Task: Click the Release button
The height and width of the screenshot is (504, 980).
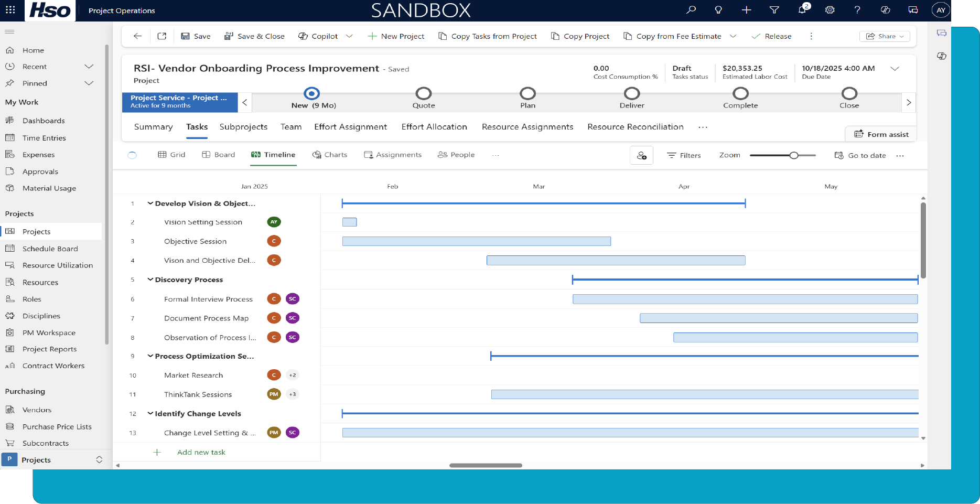Action: pos(771,36)
